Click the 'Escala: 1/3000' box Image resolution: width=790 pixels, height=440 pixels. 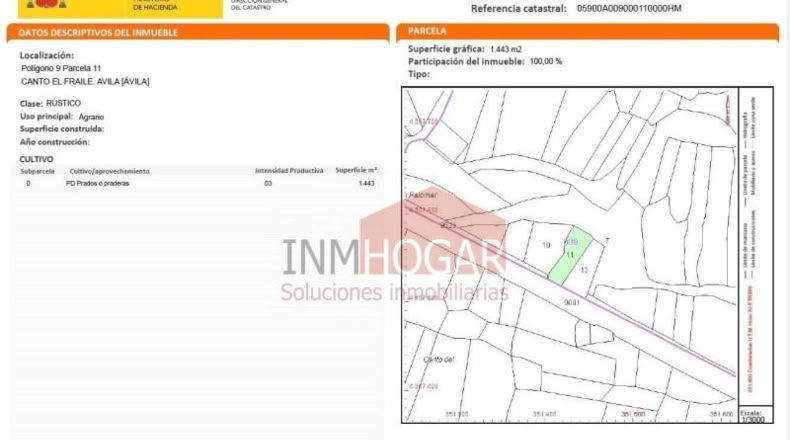(x=756, y=415)
